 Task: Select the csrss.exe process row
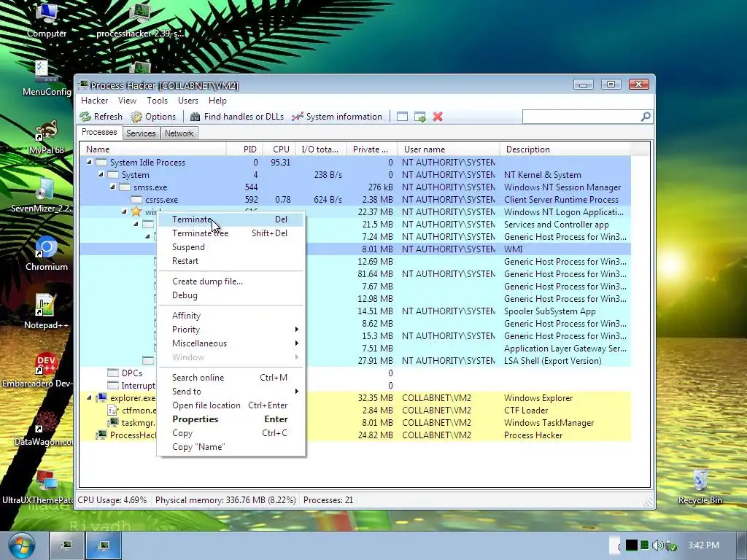coord(355,200)
